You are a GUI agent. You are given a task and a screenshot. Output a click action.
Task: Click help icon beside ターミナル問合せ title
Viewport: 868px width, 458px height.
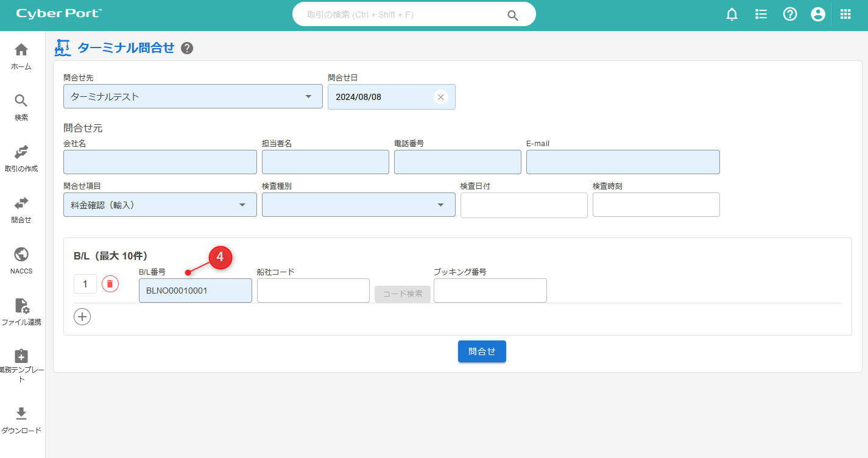[x=187, y=48]
